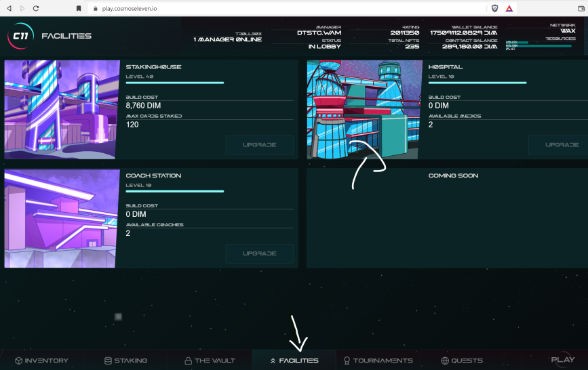This screenshot has height=370, width=588.
Task: Click the WAX network label
Action: [568, 30]
